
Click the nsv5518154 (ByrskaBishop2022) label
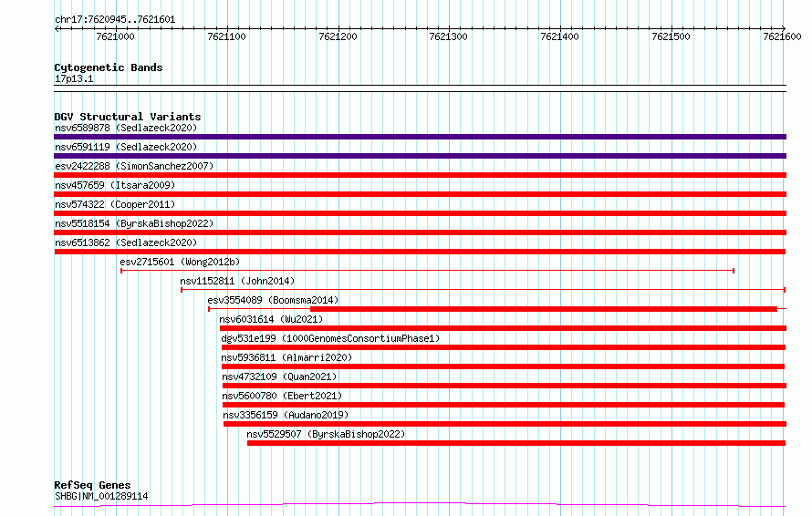(134, 223)
